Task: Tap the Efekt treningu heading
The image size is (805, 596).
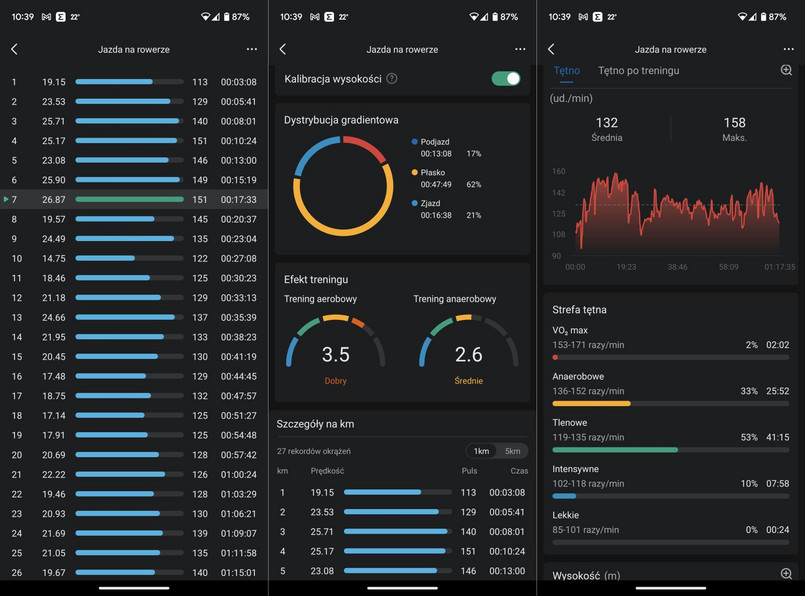Action: pos(316,279)
